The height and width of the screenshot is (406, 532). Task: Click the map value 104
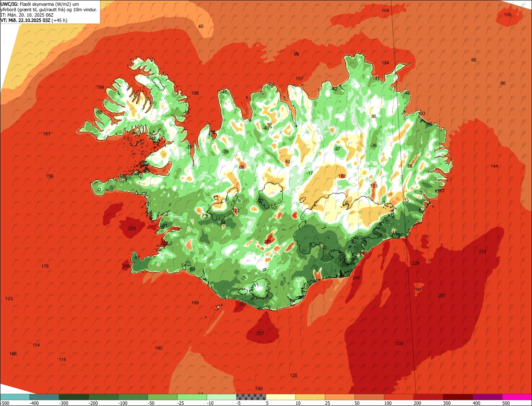pos(385,10)
